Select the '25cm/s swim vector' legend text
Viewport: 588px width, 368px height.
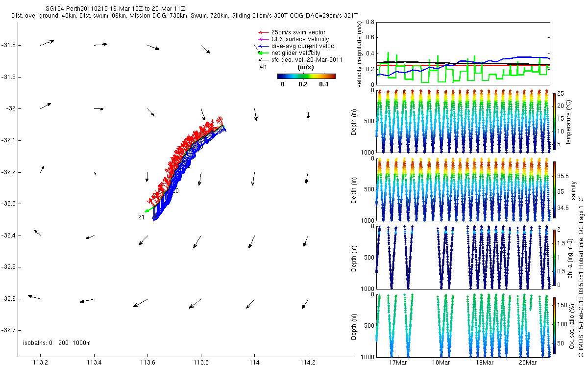coord(298,32)
